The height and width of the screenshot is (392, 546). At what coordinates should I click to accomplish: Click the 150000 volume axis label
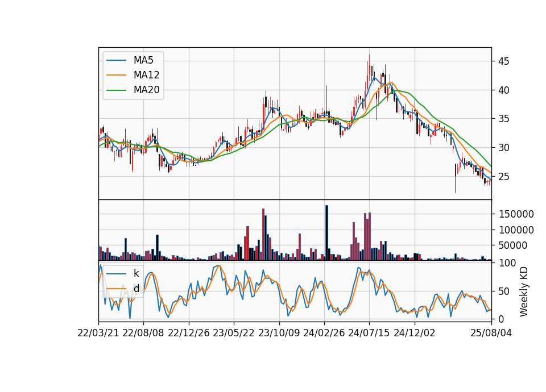point(516,214)
